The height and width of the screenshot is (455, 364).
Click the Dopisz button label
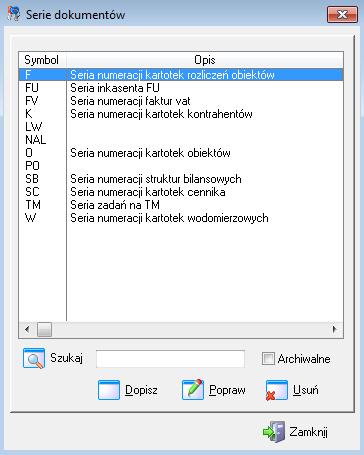coord(141,390)
